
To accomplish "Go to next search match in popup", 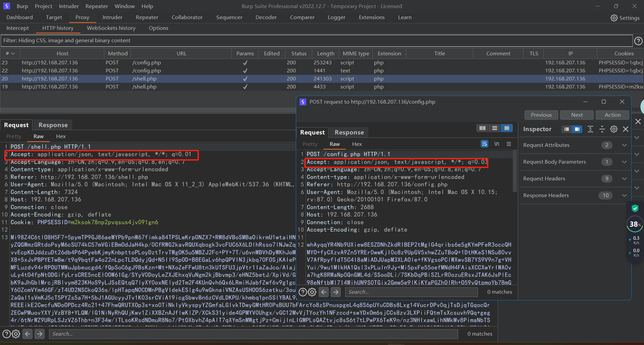I will pos(336,292).
